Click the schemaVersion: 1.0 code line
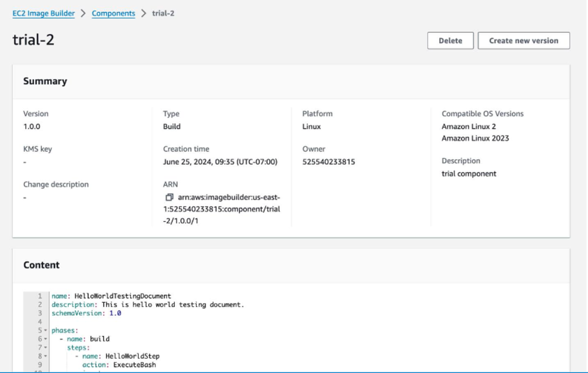Image resolution: width=588 pixels, height=373 pixels. 87,313
